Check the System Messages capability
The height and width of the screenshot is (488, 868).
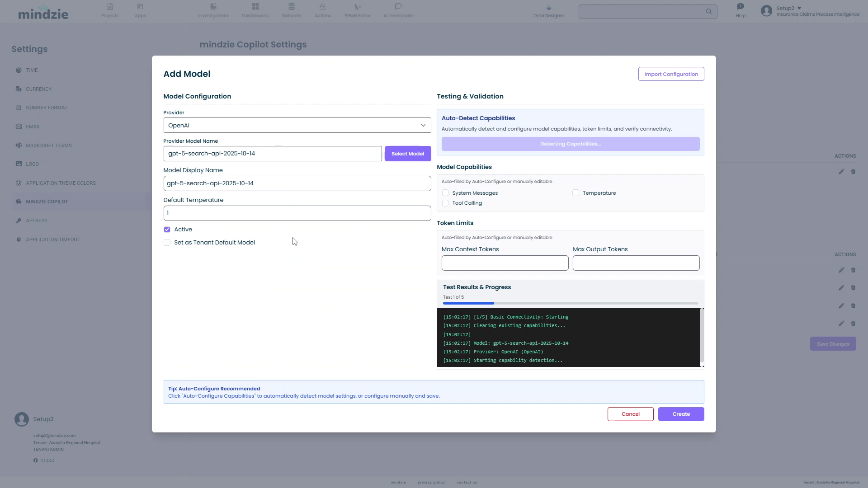pyautogui.click(x=445, y=193)
